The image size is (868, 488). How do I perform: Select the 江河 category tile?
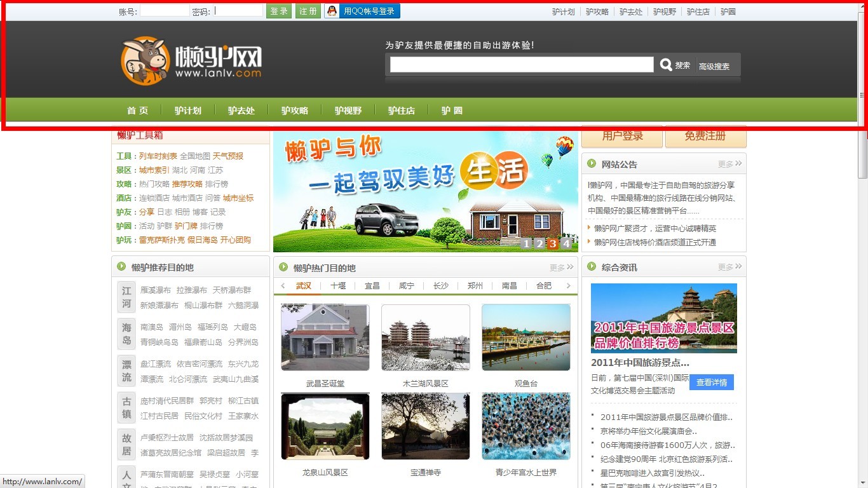click(126, 297)
